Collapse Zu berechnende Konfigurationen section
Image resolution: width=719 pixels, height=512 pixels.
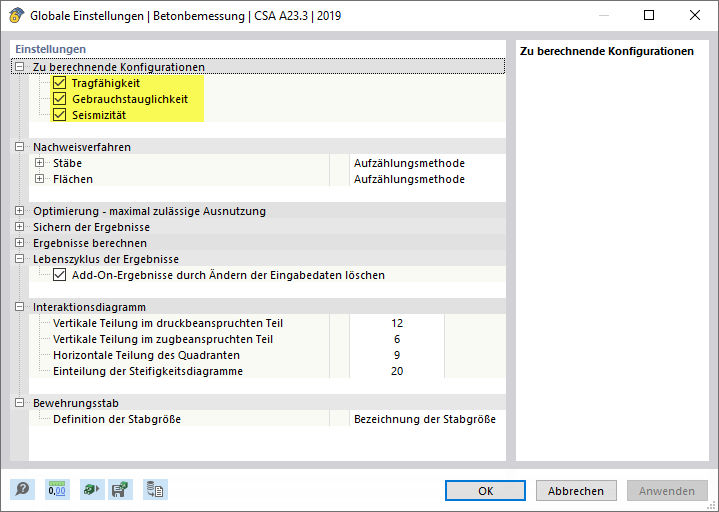click(19, 67)
